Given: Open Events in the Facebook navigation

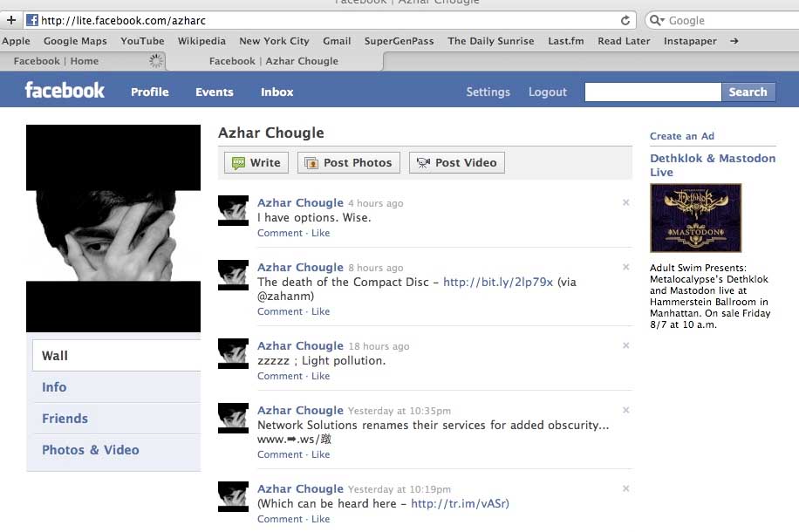Looking at the screenshot, I should click(x=214, y=92).
